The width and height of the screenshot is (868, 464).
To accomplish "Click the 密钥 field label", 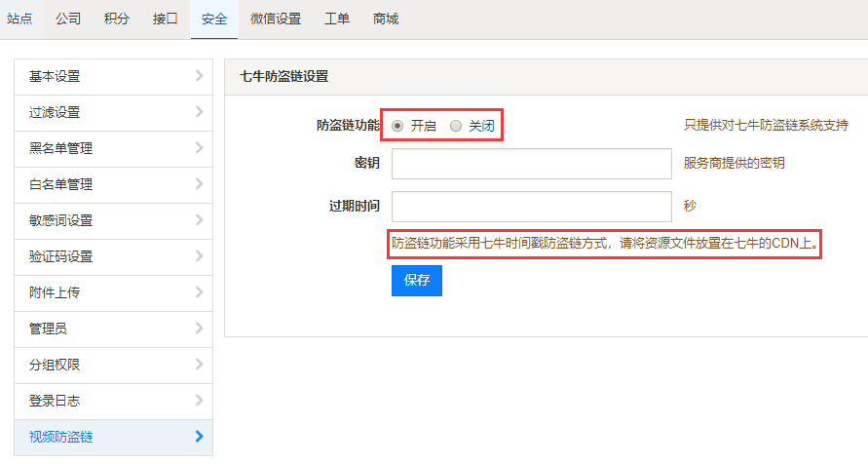I will pyautogui.click(x=367, y=163).
